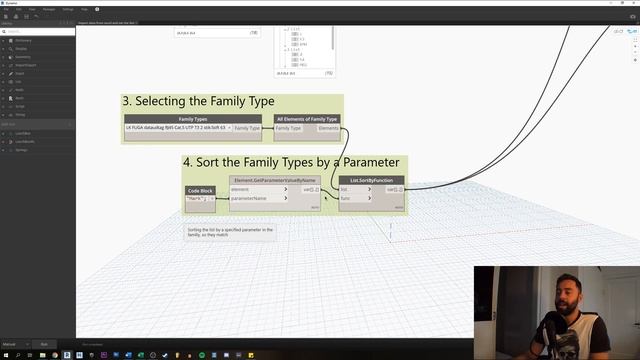Open Revit from the taskbar
Screen dimensions: 640x360
67,356
